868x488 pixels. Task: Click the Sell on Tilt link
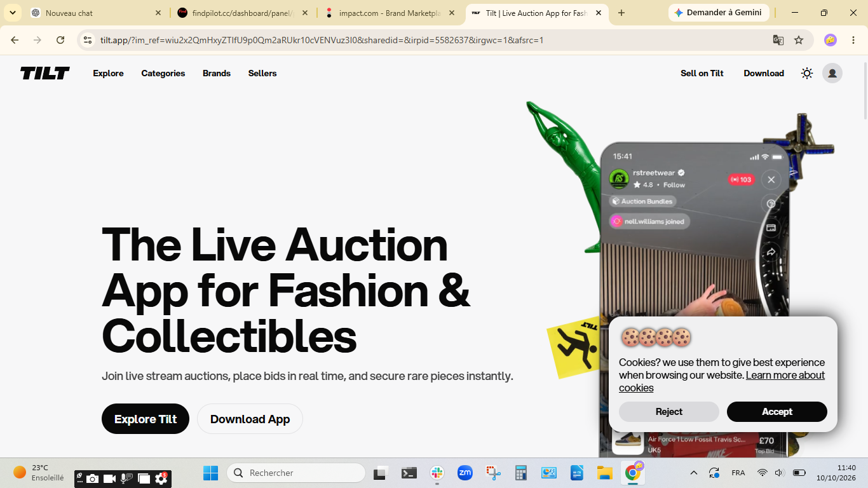click(702, 73)
